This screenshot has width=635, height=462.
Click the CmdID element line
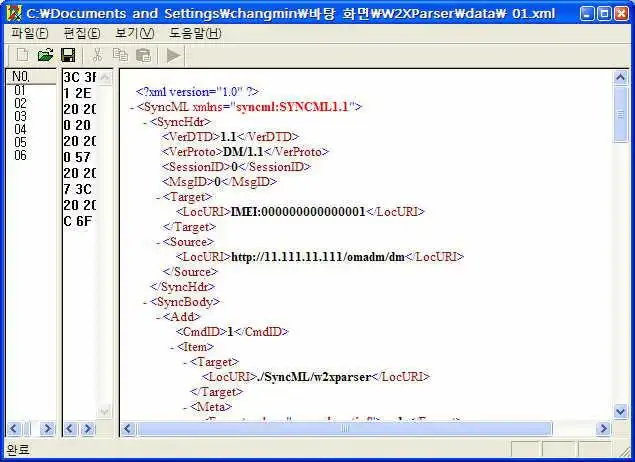point(232,332)
